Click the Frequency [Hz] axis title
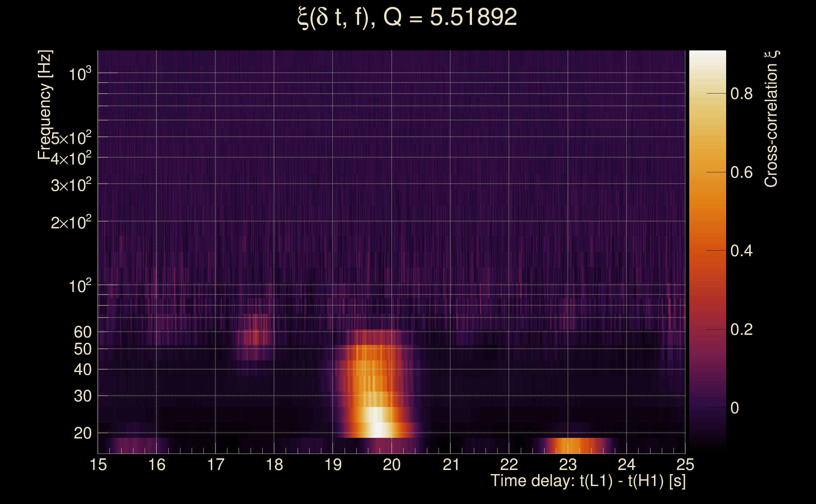 point(45,105)
